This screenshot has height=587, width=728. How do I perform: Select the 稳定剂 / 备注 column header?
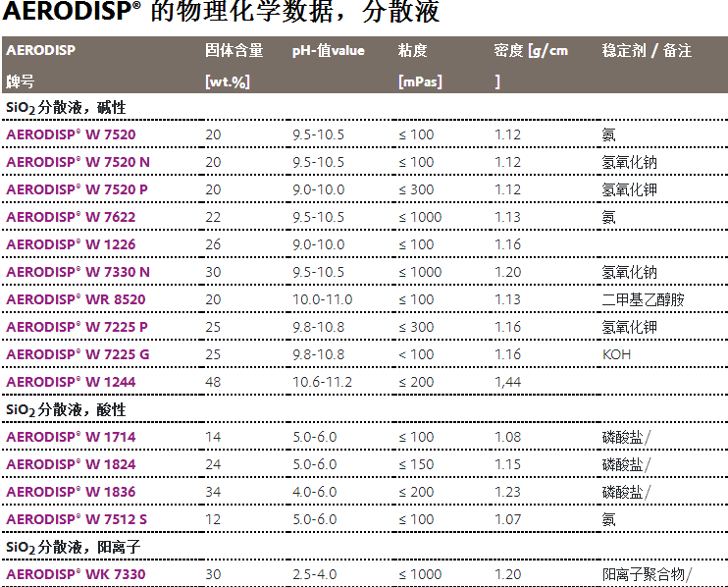647,50
